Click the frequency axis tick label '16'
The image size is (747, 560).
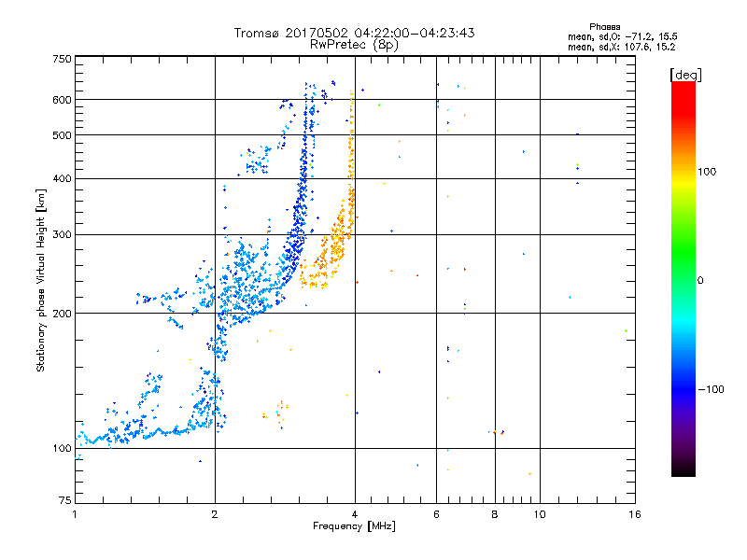tap(635, 514)
